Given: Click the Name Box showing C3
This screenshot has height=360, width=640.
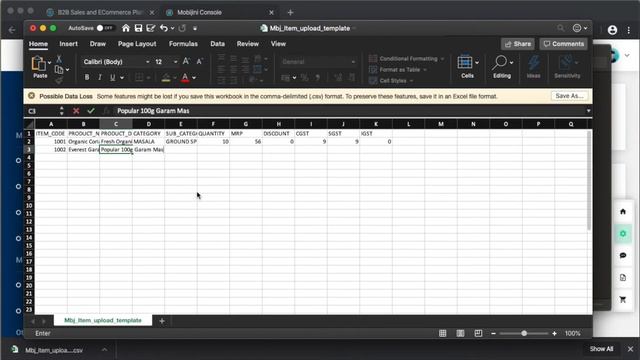Looking at the screenshot, I should pos(42,111).
